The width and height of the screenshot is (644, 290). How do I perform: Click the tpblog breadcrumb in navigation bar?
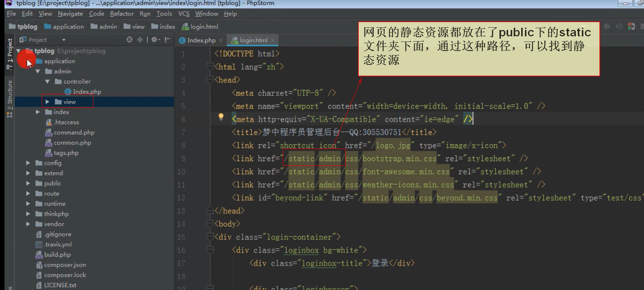[23, 27]
